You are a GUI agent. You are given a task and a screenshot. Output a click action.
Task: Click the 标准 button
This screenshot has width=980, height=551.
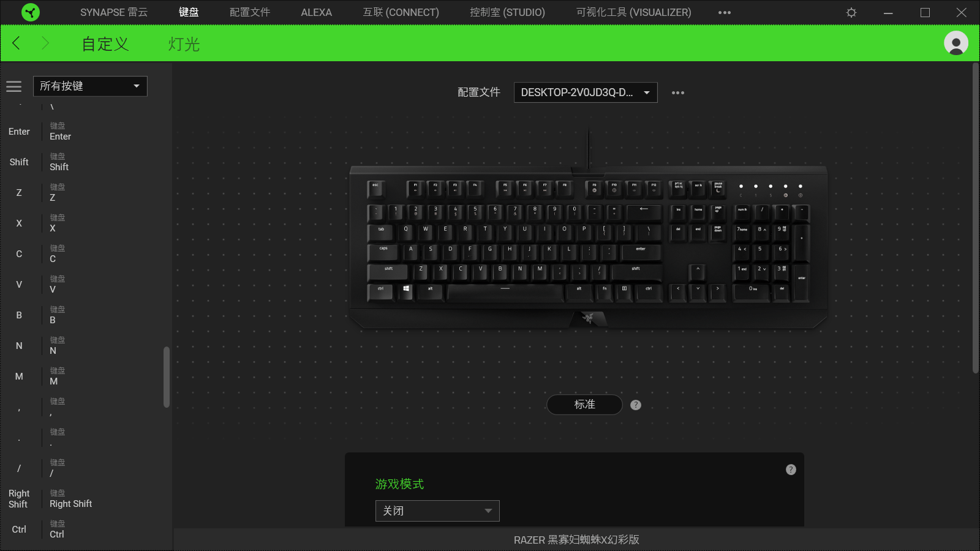click(584, 405)
